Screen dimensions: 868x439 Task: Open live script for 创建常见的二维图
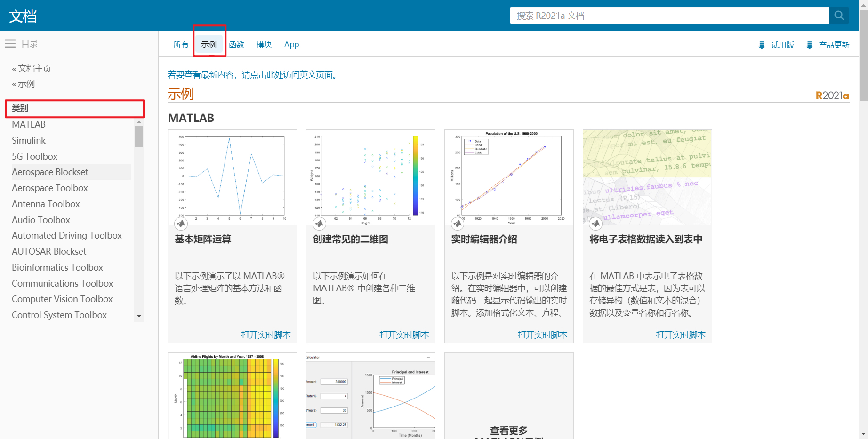[x=404, y=335]
